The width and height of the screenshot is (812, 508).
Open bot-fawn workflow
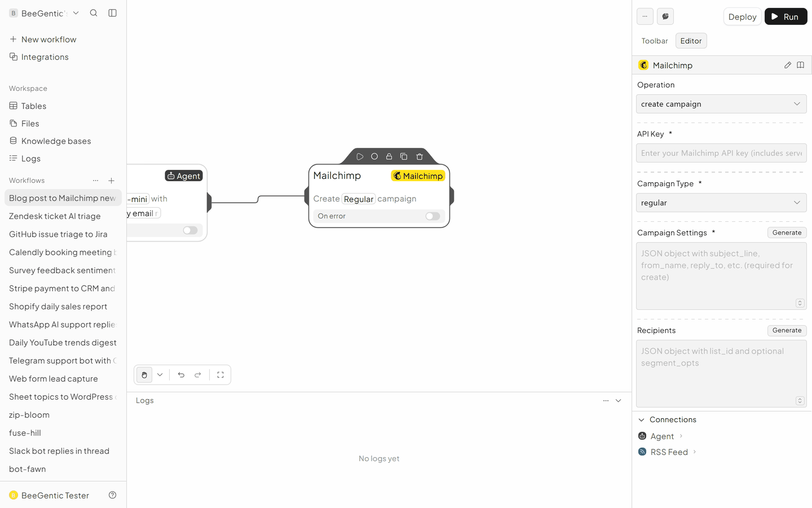pyautogui.click(x=63, y=469)
